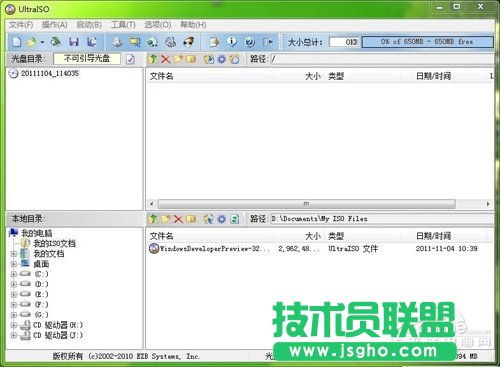Sort disc list by 日期/时间 column header
Viewport: 500px width, 367px height.
(450, 76)
